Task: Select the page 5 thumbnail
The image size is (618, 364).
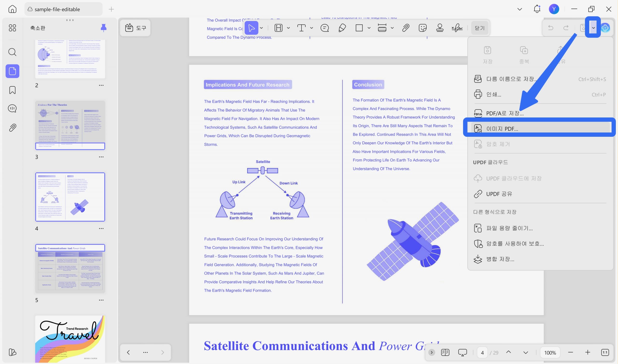Action: 70,268
